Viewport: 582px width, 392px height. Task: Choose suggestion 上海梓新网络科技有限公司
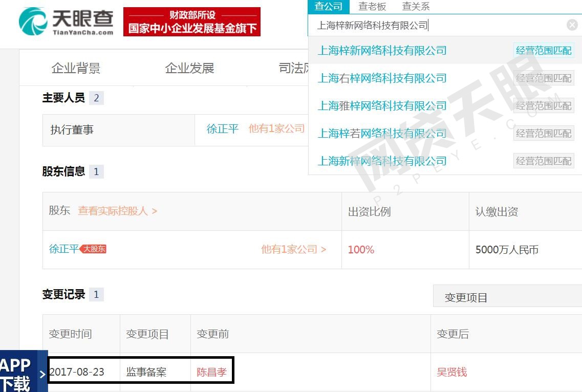coord(382,51)
